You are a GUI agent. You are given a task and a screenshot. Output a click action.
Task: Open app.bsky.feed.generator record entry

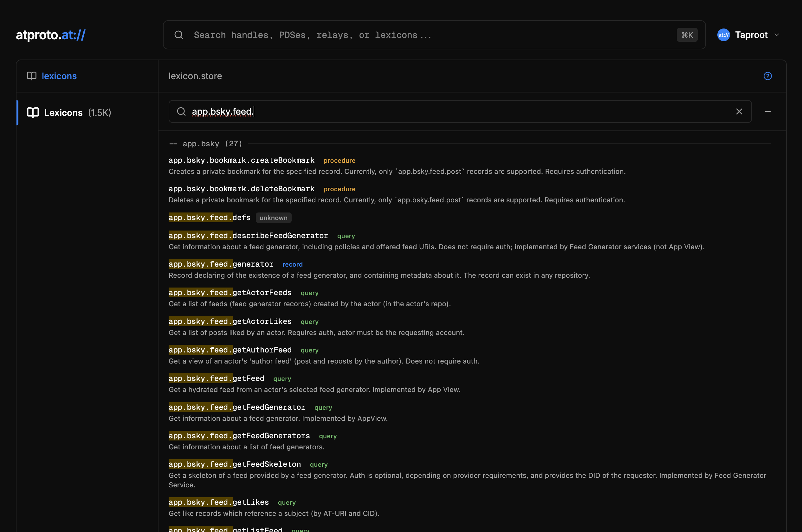[221, 264]
